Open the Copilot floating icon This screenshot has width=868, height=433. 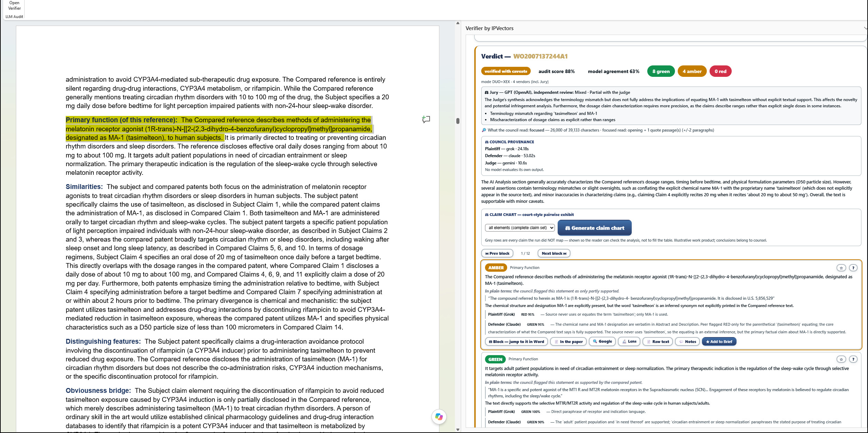tap(439, 416)
